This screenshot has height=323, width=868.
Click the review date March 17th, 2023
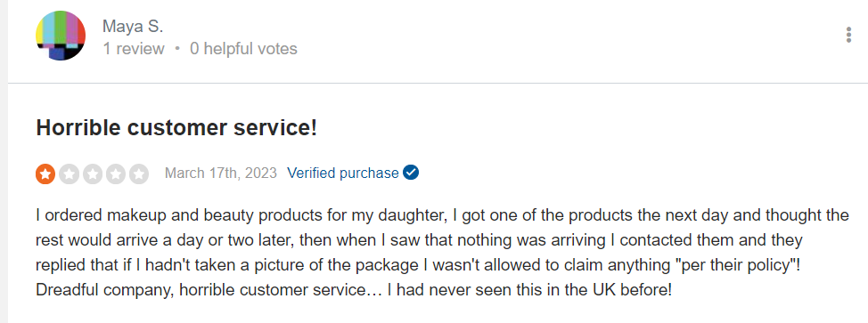(221, 174)
